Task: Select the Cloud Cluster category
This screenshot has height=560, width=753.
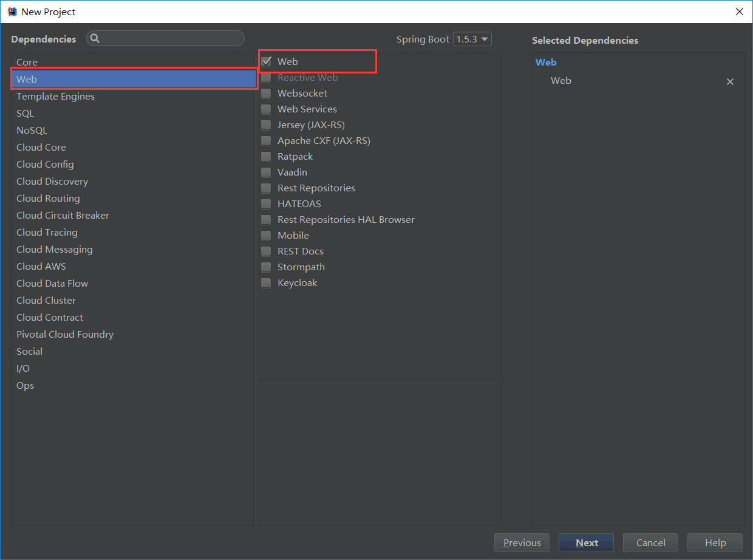Action: point(134,300)
